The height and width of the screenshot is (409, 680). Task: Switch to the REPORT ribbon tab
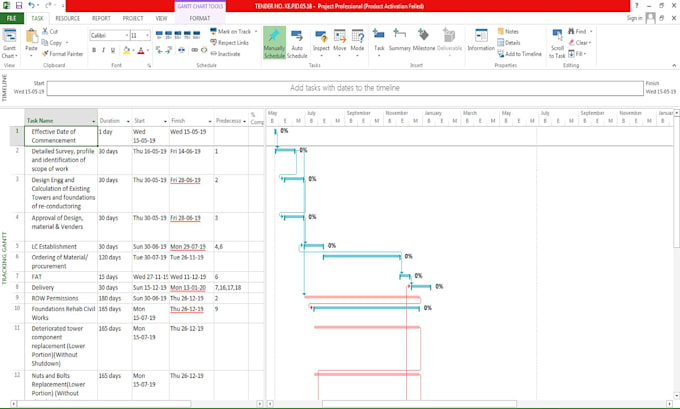[x=101, y=18]
